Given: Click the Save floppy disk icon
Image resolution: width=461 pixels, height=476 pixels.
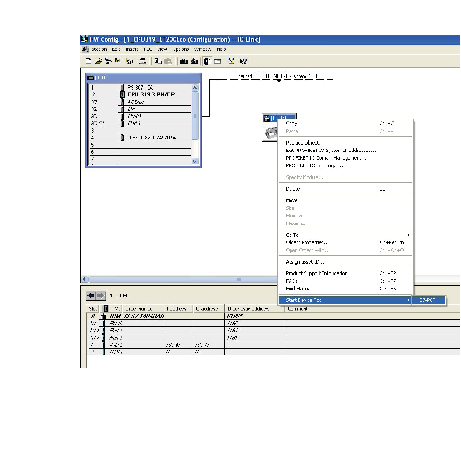Looking at the screenshot, I should (118, 61).
